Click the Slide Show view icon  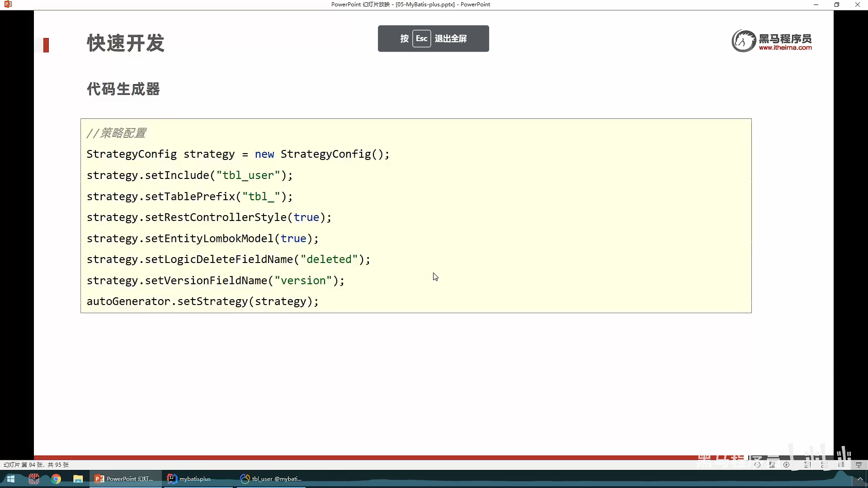click(x=859, y=465)
